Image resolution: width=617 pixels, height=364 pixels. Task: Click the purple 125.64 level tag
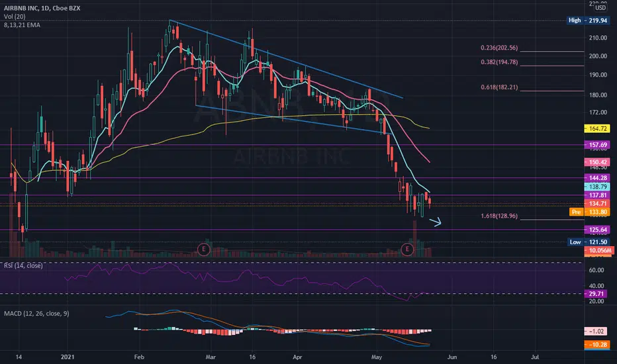pyautogui.click(x=597, y=230)
